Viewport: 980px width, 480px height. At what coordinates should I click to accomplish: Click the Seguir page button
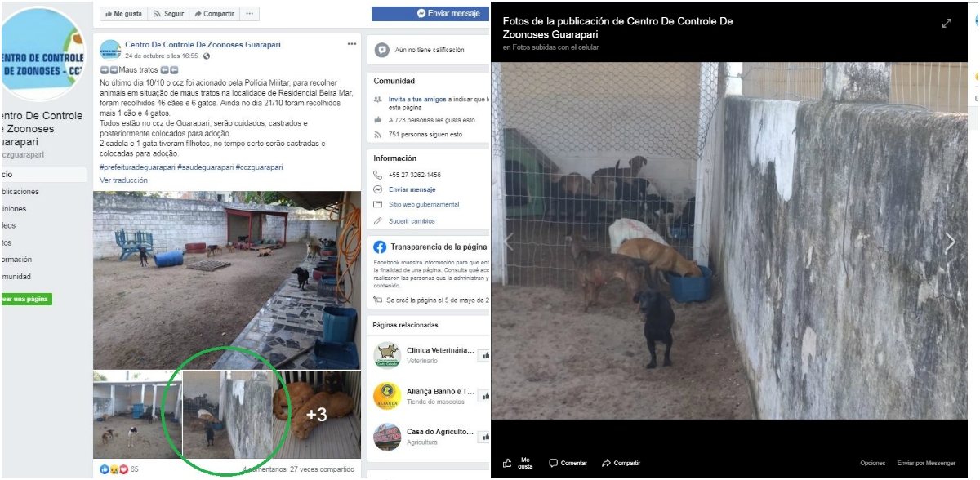(169, 14)
